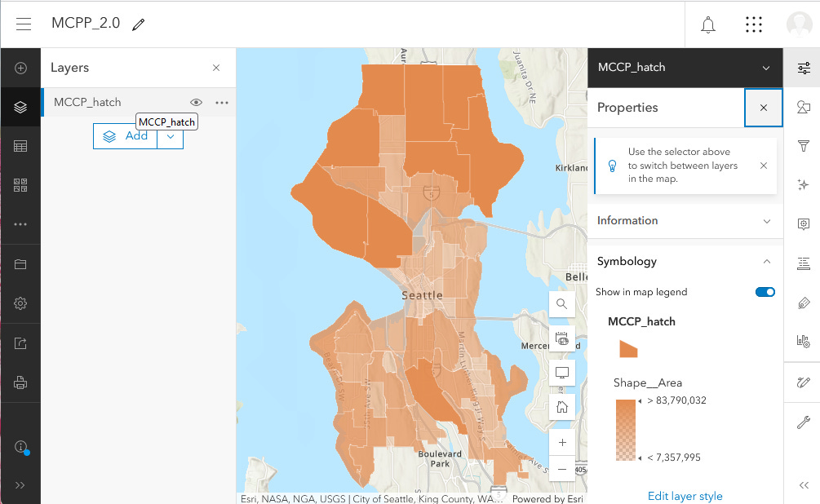Expand the Information section
This screenshot has width=820, height=504.
click(766, 220)
